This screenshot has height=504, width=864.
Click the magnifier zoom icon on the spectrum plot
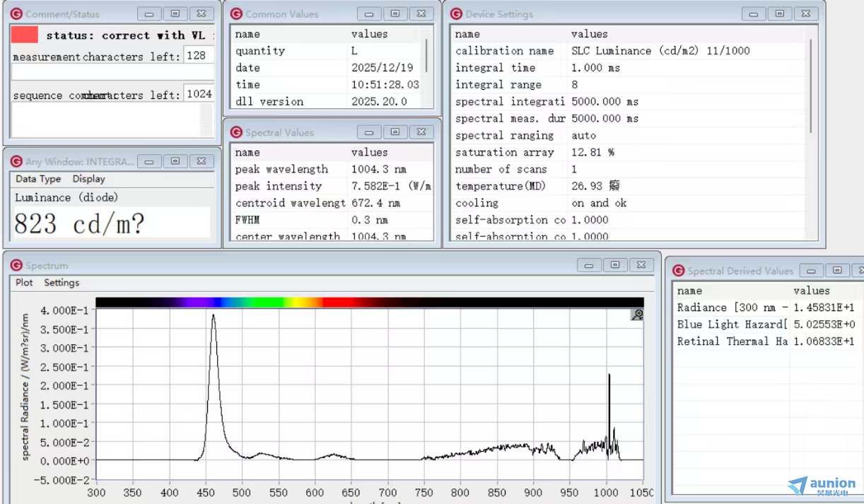pyautogui.click(x=637, y=315)
